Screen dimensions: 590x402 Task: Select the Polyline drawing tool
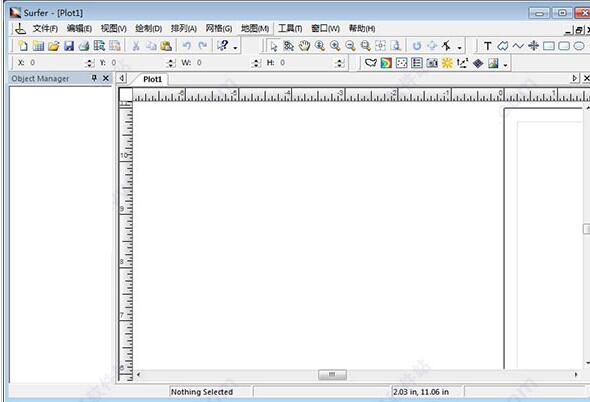tap(518, 46)
